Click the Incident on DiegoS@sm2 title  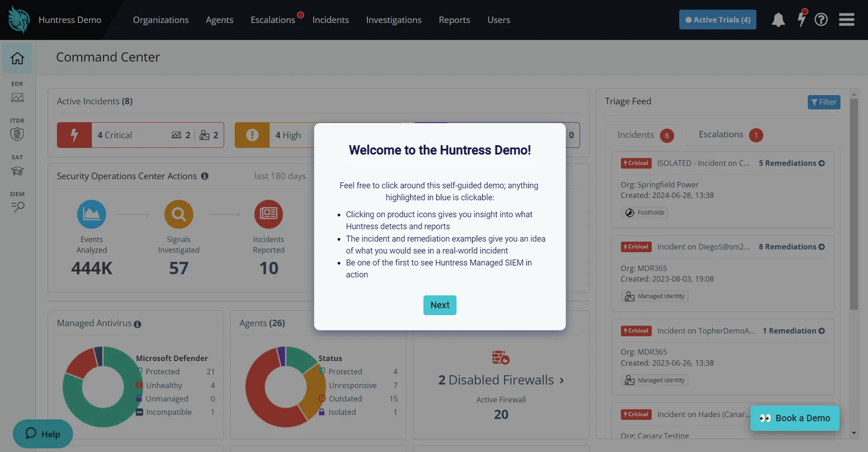[x=703, y=247]
